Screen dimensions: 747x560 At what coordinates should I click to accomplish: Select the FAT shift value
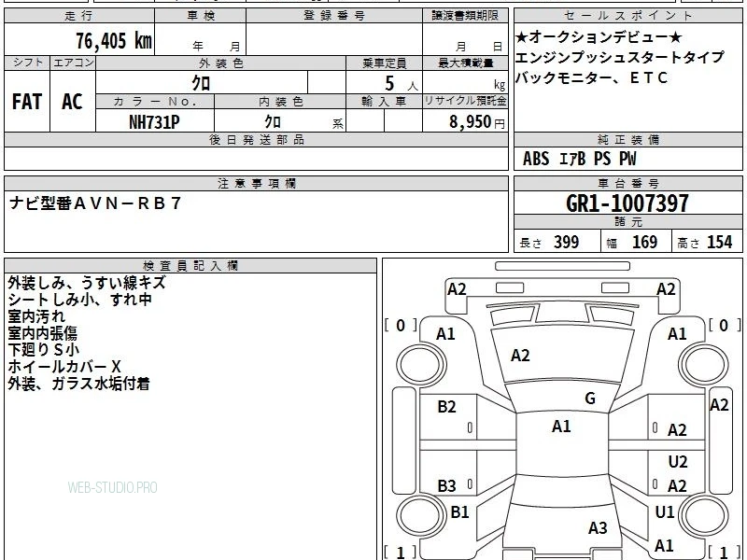click(27, 102)
